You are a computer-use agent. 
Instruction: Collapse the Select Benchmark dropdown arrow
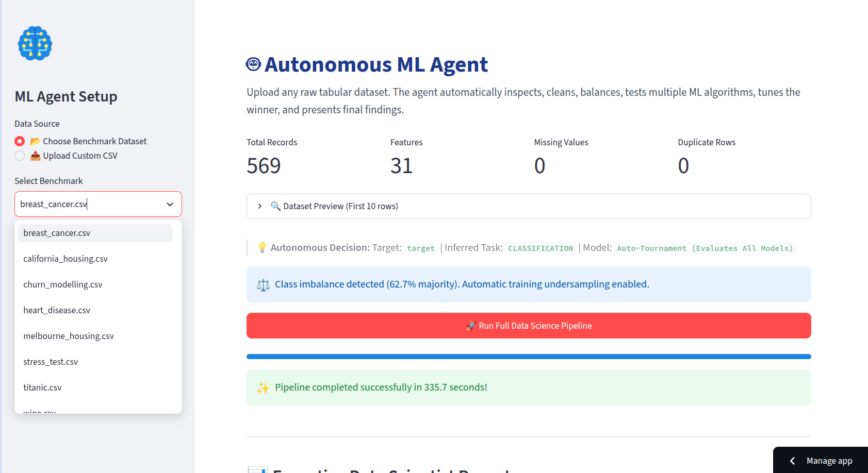coord(170,205)
